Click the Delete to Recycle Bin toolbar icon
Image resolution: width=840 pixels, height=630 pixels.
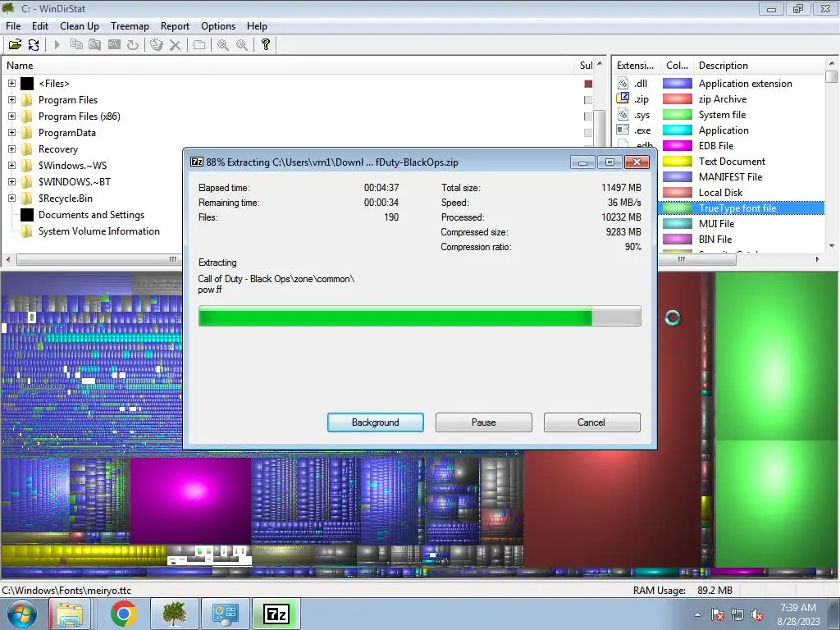pos(156,44)
